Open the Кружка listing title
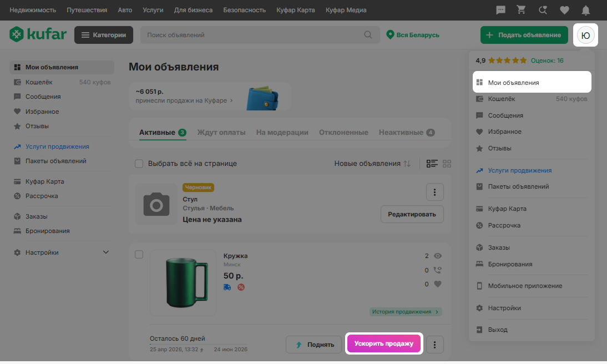This screenshot has width=607, height=364. (x=235, y=256)
